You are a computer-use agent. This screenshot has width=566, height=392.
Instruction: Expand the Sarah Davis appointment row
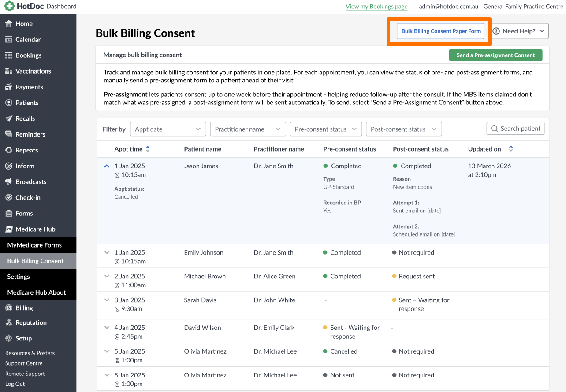106,300
